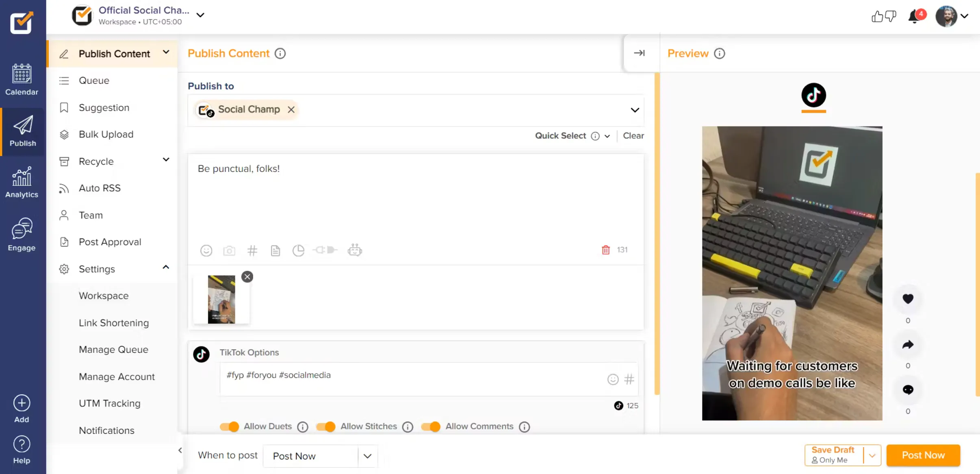This screenshot has height=474, width=980.
Task: Remove the attached video thumbnail
Action: click(x=247, y=277)
